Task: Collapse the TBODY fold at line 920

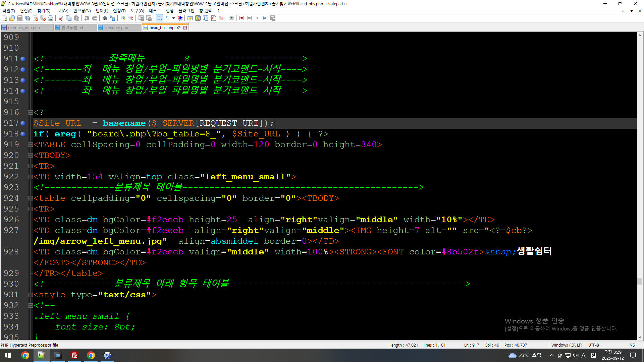Action: click(x=31, y=155)
